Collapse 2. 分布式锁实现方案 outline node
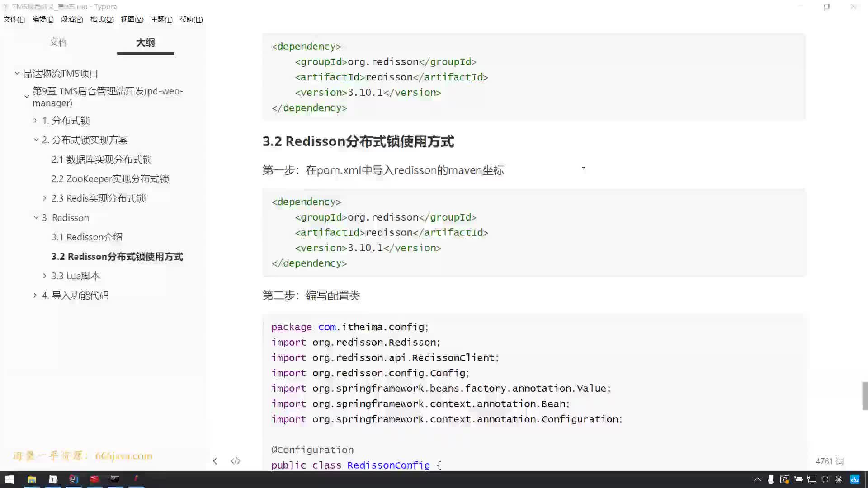The image size is (868, 488). point(36,140)
